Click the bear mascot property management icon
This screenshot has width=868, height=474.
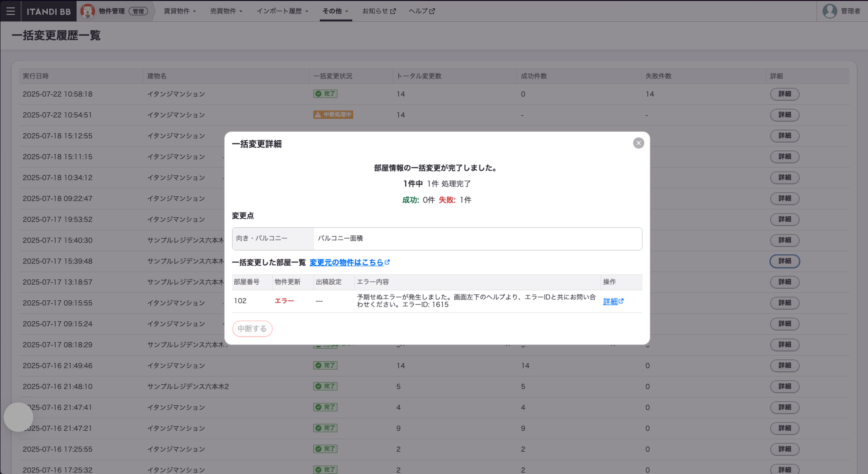pos(87,11)
